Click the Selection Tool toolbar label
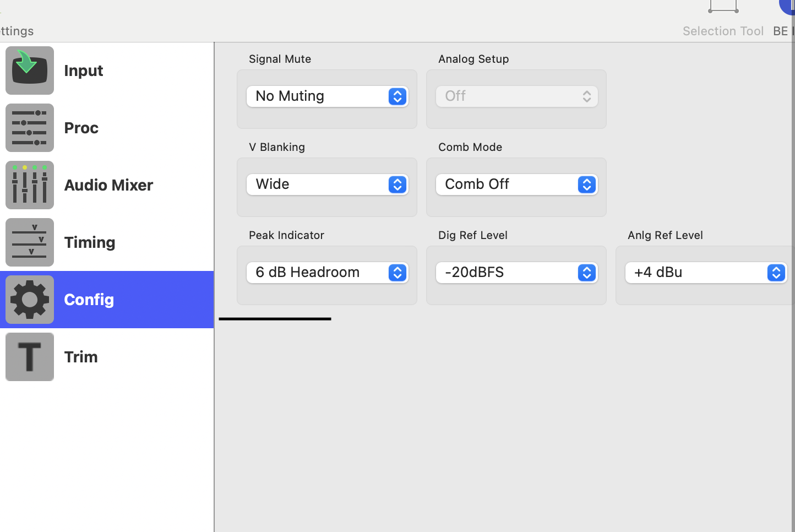 (x=723, y=31)
